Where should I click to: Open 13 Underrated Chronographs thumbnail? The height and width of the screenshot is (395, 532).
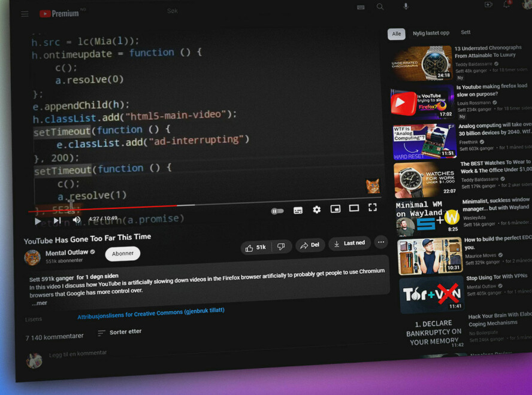click(x=421, y=64)
